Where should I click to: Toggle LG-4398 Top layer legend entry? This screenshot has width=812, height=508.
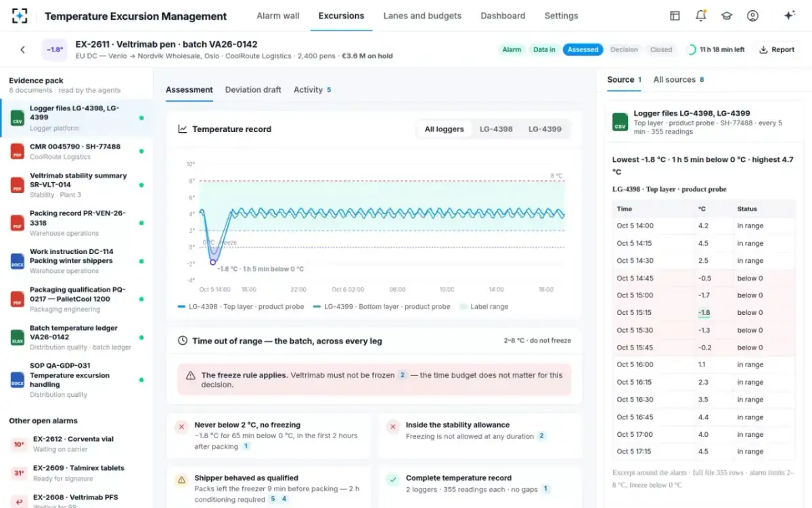coord(240,307)
